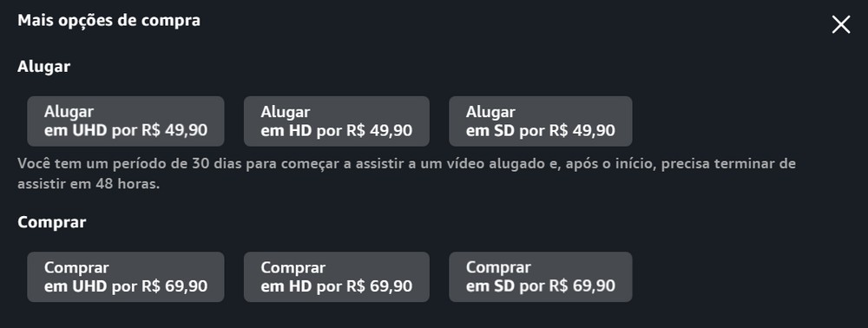The height and width of the screenshot is (328, 868).
Task: Click the bold em SD label under Comprar
Action: point(490,286)
